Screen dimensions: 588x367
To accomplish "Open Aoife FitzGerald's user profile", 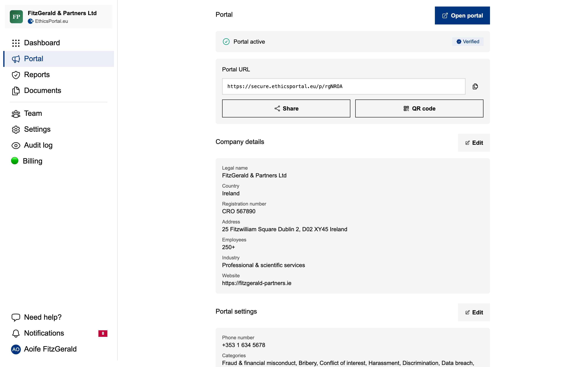I will (x=50, y=349).
